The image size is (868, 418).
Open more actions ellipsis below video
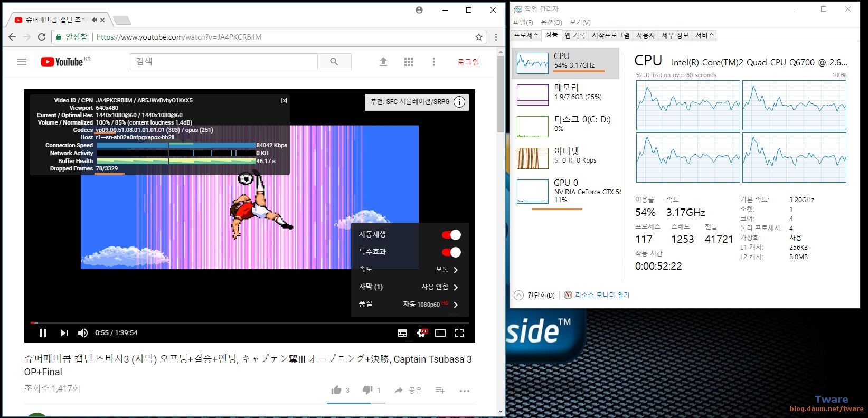(x=465, y=391)
